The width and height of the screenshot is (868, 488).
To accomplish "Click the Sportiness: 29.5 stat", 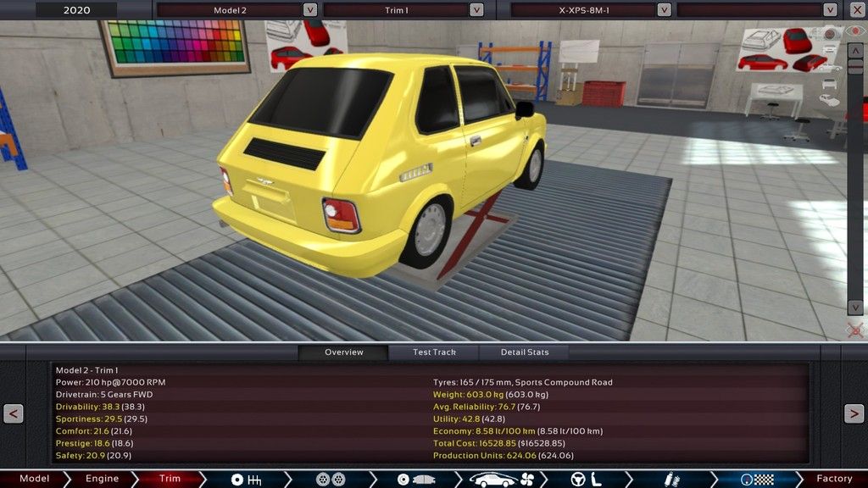I will pyautogui.click(x=102, y=419).
